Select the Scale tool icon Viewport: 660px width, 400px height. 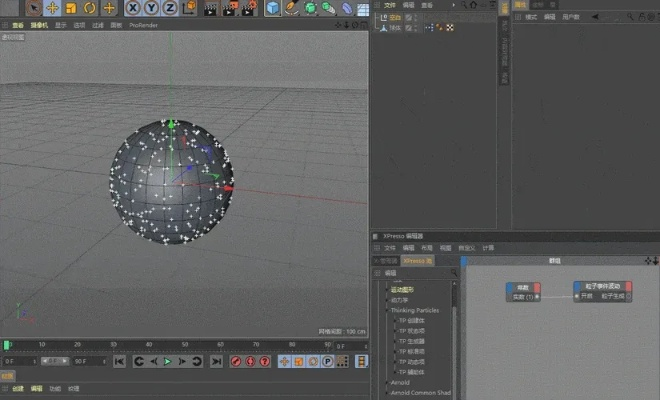(x=71, y=8)
